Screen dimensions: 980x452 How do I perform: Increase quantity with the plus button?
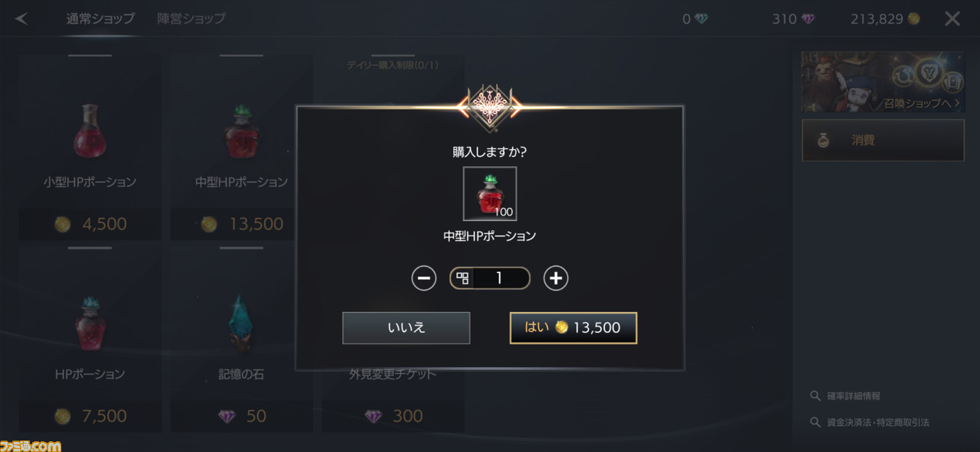(556, 278)
